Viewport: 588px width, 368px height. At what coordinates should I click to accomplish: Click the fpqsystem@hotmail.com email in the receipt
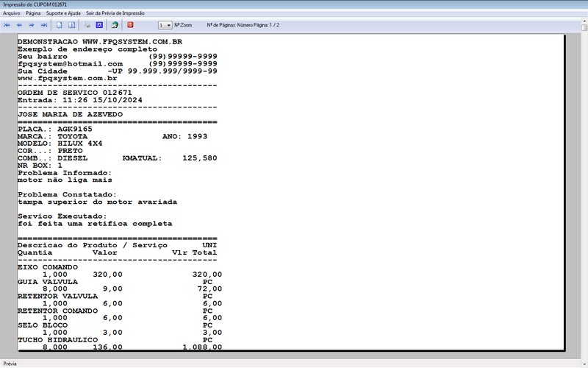point(70,64)
